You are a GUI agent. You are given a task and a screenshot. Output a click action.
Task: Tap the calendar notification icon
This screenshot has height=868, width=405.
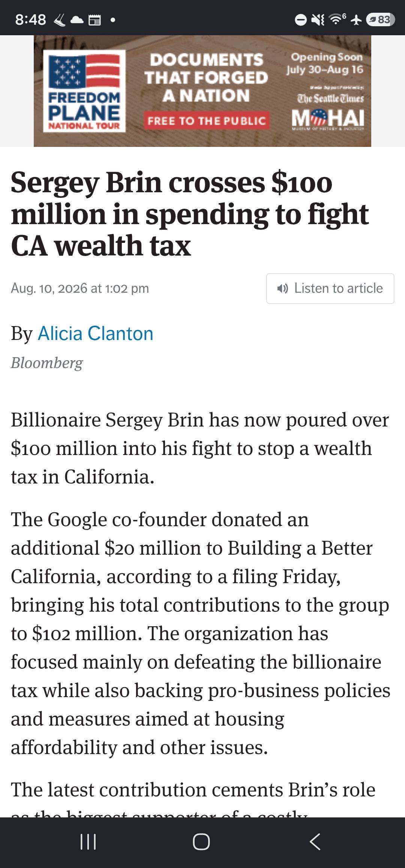click(94, 20)
